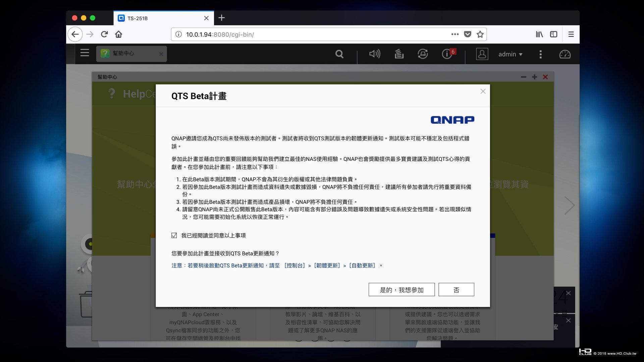Toggle 我已經閱讀並同意以上事項 checkbox
The width and height of the screenshot is (644, 362).
pyautogui.click(x=174, y=235)
